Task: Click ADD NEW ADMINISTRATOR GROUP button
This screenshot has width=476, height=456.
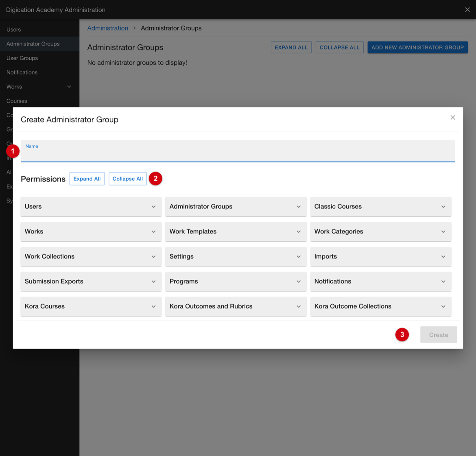Action: [417, 47]
